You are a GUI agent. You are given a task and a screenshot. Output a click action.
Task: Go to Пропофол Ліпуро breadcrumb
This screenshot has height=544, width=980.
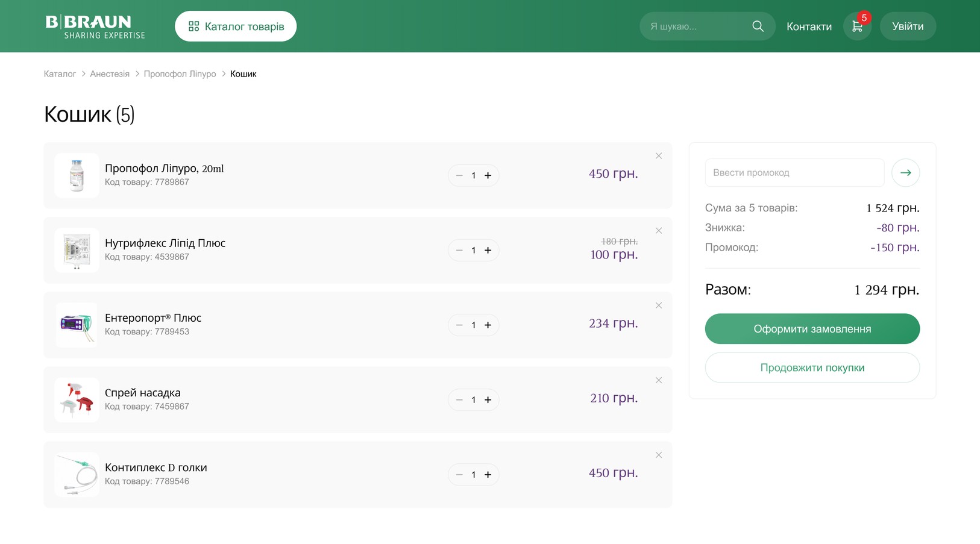[180, 73]
